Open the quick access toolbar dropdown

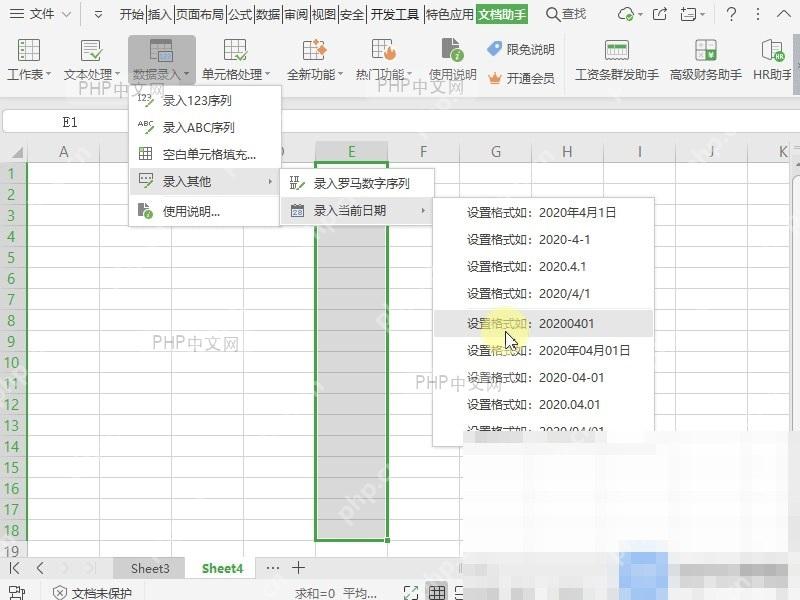coord(98,14)
